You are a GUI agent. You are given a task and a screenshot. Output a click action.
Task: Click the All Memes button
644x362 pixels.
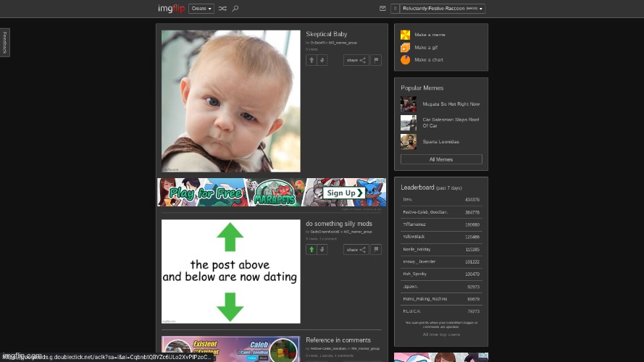tap(441, 159)
